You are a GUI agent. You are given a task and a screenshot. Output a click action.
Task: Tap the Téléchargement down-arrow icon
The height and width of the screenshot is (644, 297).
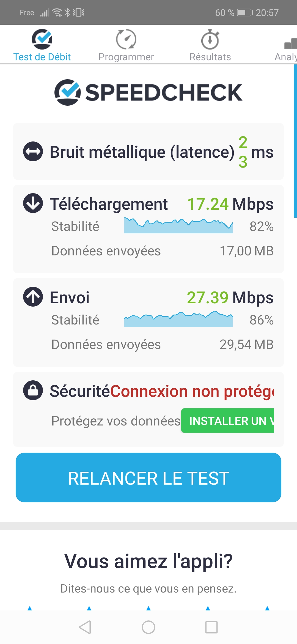tap(33, 203)
